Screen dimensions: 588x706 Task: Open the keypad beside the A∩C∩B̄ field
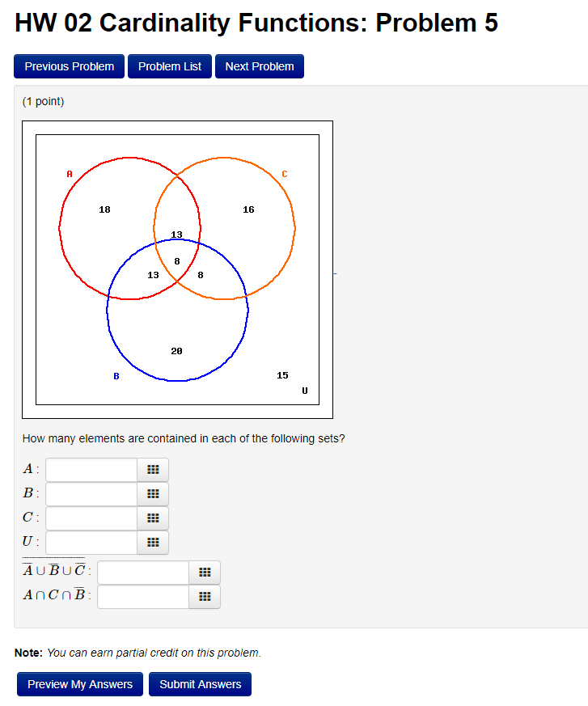[x=205, y=597]
